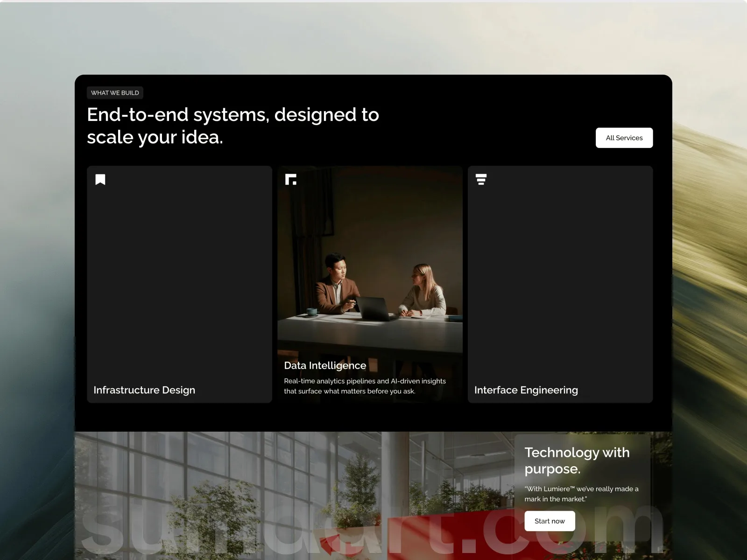Open the Data Intelligence card title
This screenshot has width=747, height=560.
click(325, 365)
